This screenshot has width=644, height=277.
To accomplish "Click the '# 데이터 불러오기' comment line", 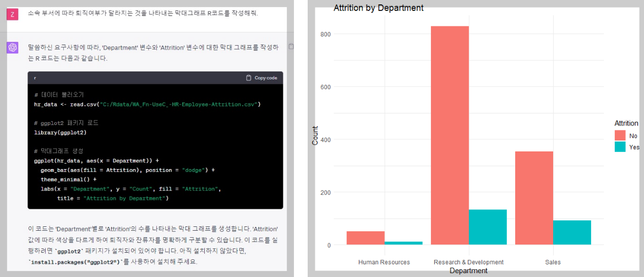I will (59, 95).
